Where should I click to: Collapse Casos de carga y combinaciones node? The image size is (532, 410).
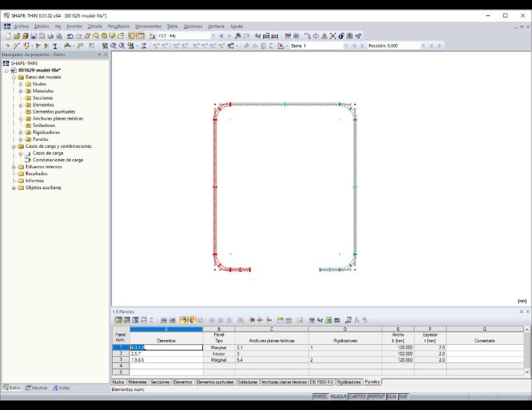tap(13, 146)
